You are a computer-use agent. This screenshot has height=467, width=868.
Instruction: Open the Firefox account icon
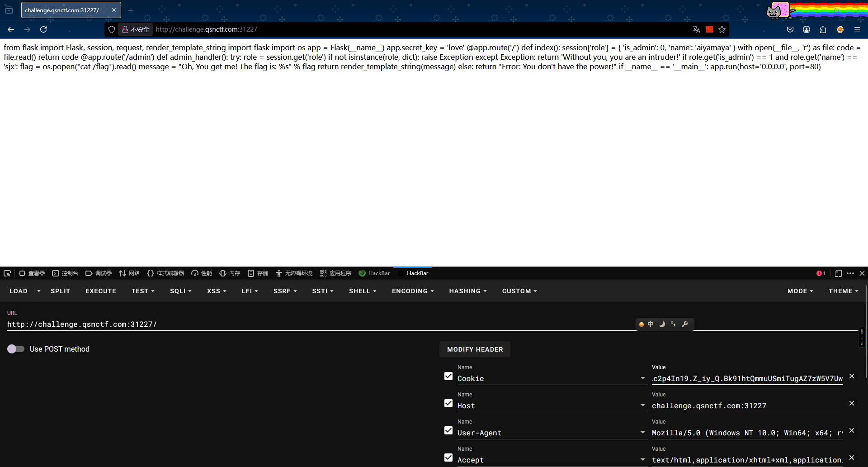[x=807, y=29]
